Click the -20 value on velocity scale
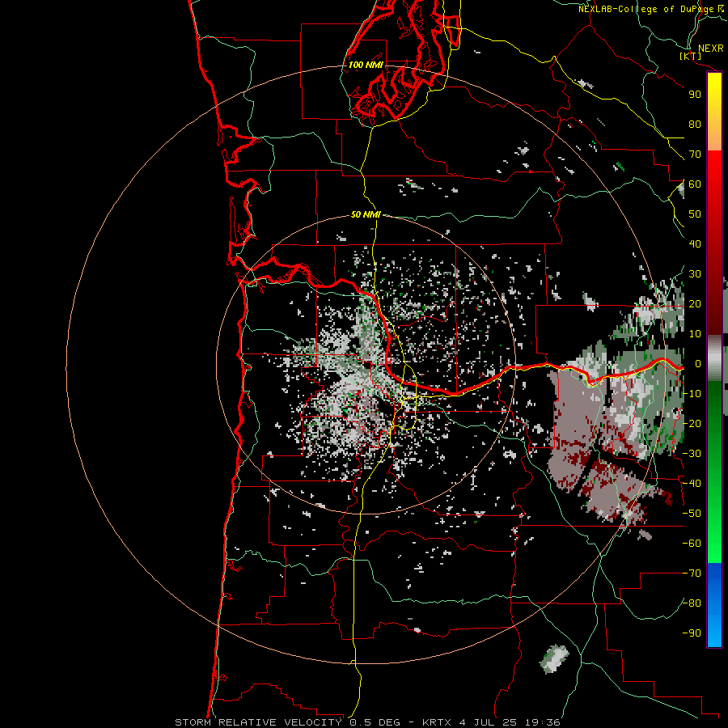This screenshot has height=728, width=728. point(692,423)
